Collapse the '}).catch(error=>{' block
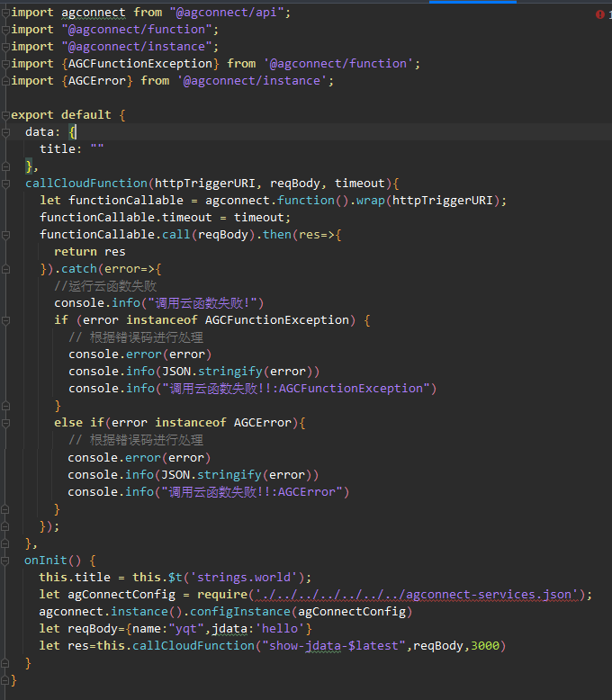Viewport: 612px width, 700px height. pos(5,269)
